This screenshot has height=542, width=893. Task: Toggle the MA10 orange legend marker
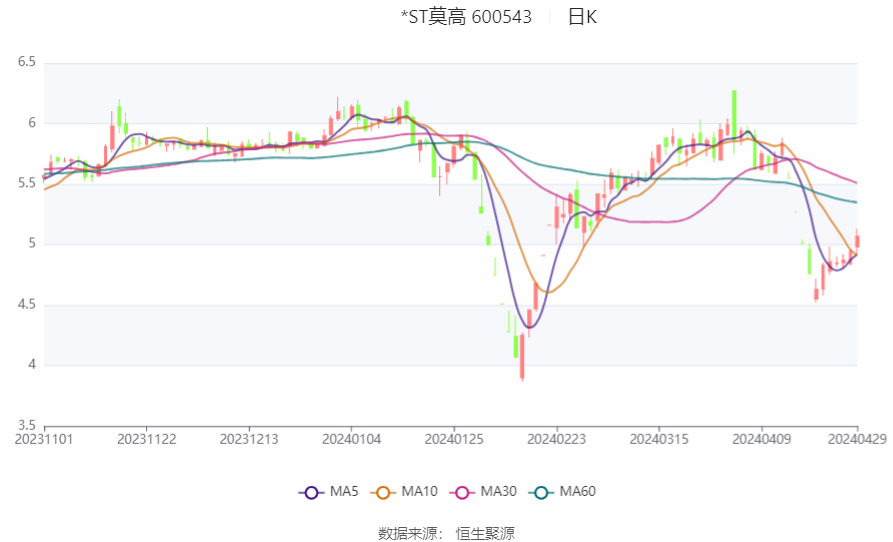coord(383,492)
